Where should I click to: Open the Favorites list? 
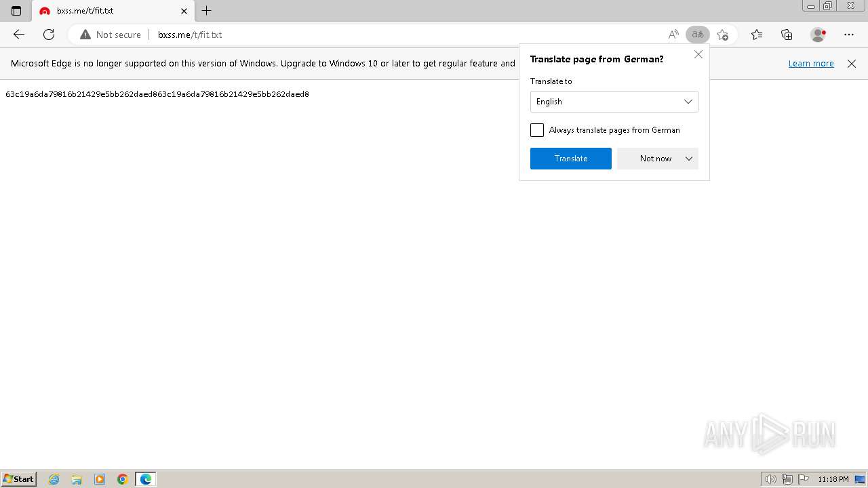pos(757,35)
